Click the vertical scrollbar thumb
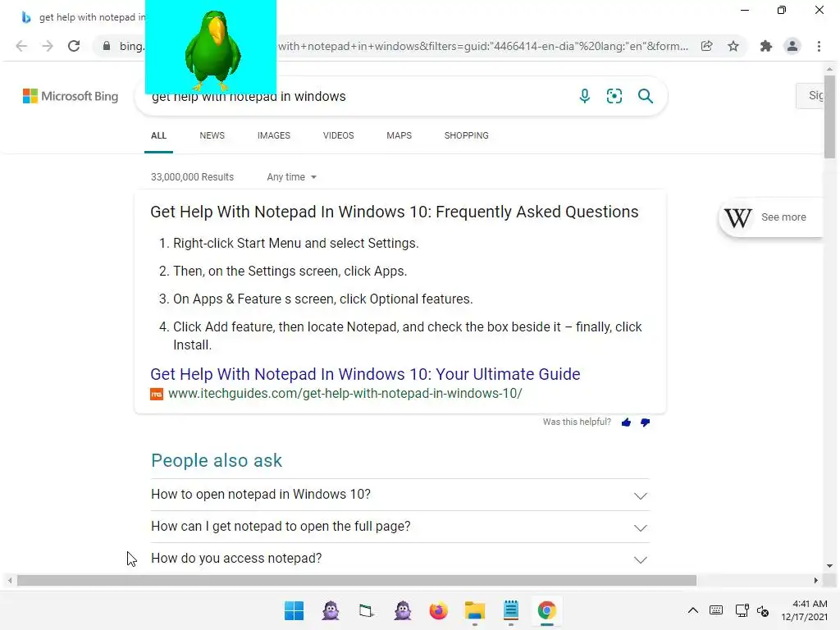 pos(829,116)
